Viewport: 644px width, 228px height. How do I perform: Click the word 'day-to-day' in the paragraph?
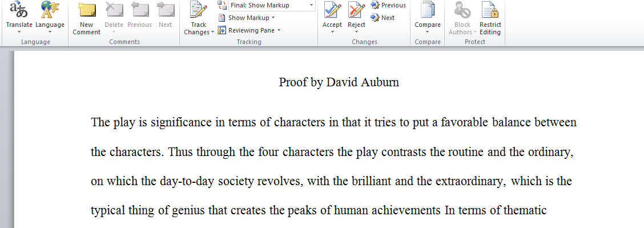(187, 182)
